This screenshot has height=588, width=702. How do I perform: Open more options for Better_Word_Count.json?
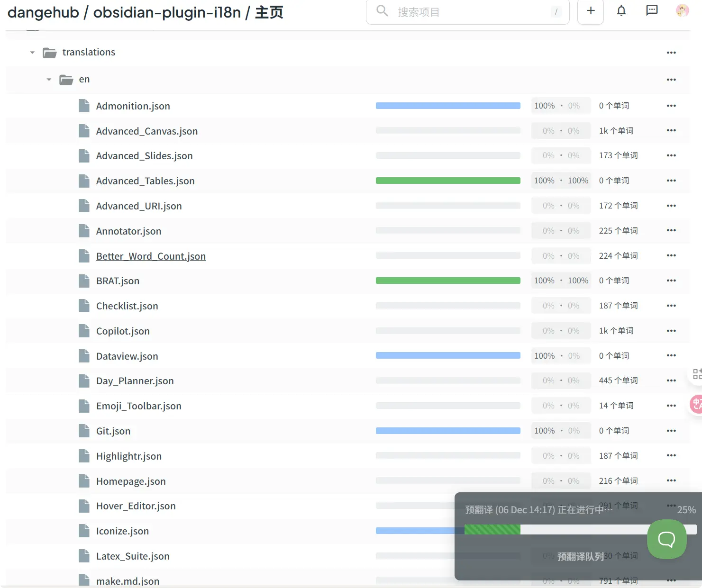click(671, 255)
